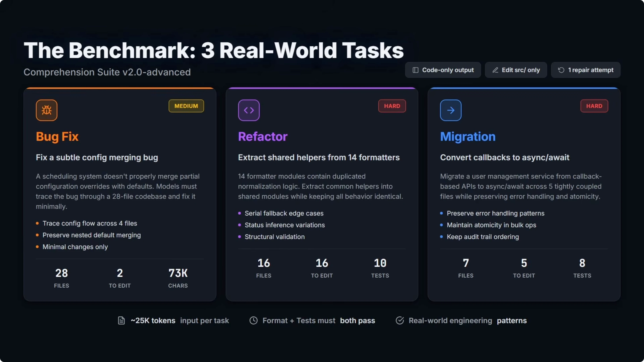Click the circular repair attempt arrow icon

click(x=561, y=70)
